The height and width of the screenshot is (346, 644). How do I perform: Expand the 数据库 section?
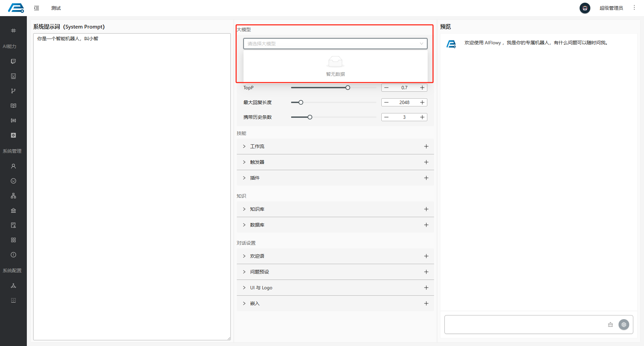pyautogui.click(x=244, y=225)
